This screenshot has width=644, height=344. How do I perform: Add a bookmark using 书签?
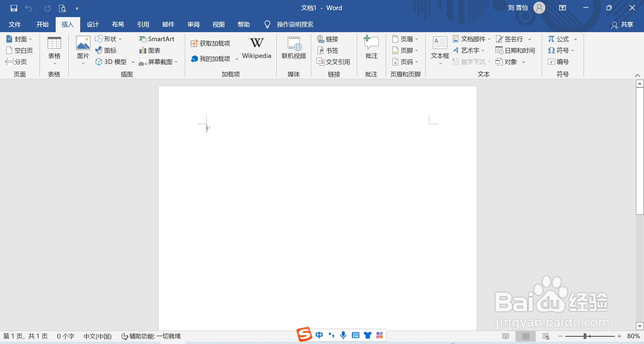pos(328,50)
